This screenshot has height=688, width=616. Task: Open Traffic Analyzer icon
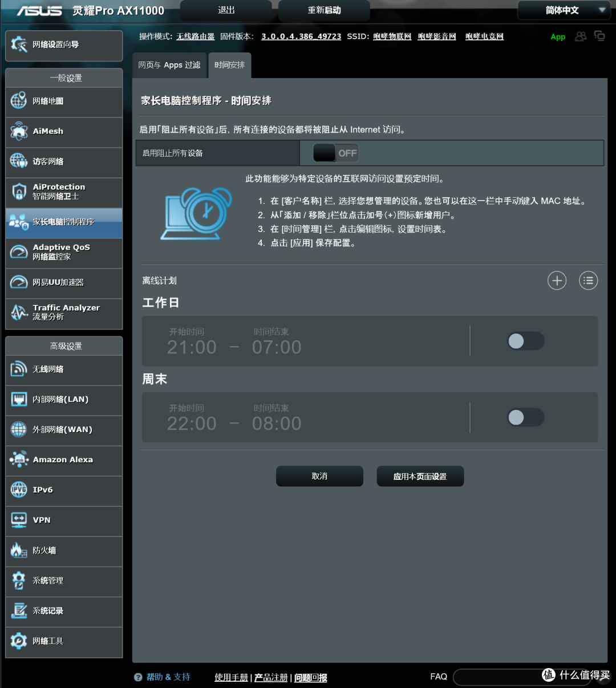point(19,312)
